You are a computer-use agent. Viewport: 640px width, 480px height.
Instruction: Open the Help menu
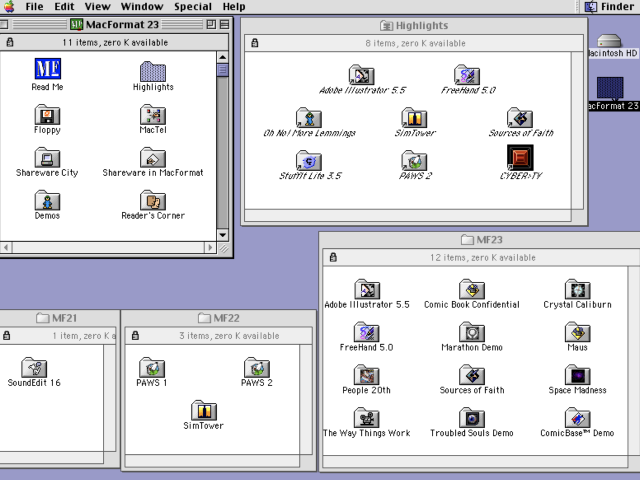(234, 7)
